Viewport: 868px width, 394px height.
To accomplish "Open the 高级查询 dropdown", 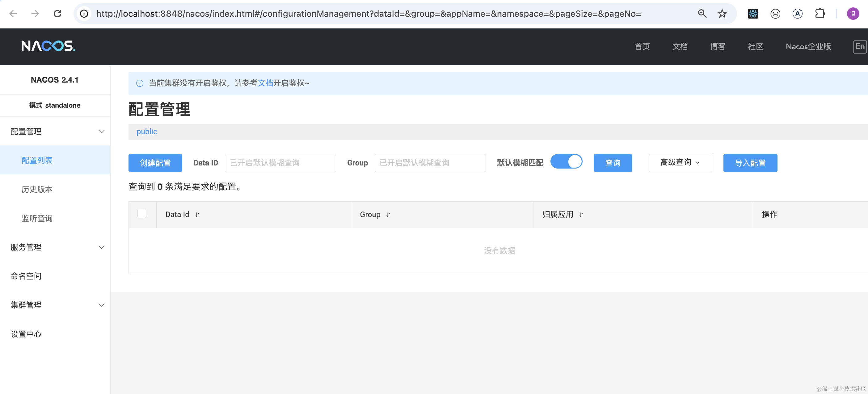I will click(680, 163).
